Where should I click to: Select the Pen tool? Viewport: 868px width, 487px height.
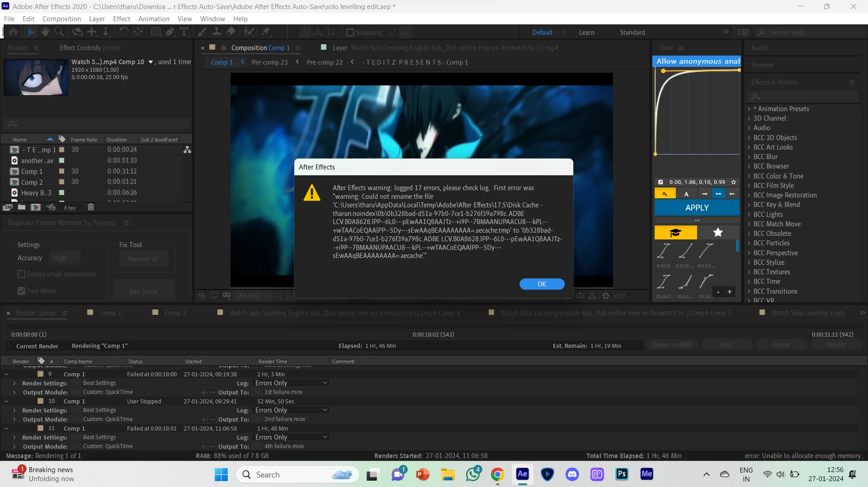point(170,32)
